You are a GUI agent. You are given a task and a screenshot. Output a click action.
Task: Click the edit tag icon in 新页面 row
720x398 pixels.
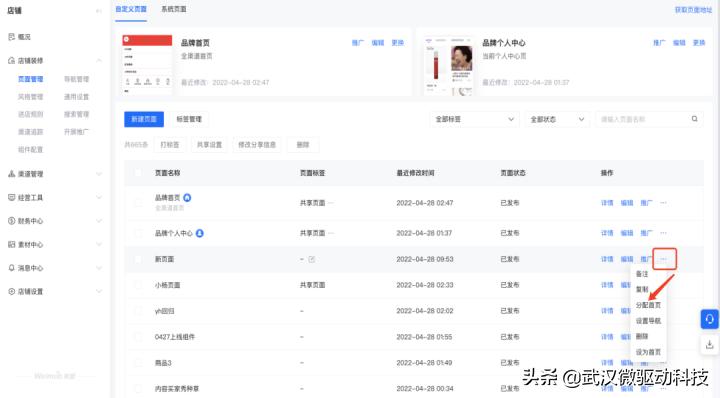[x=312, y=259]
